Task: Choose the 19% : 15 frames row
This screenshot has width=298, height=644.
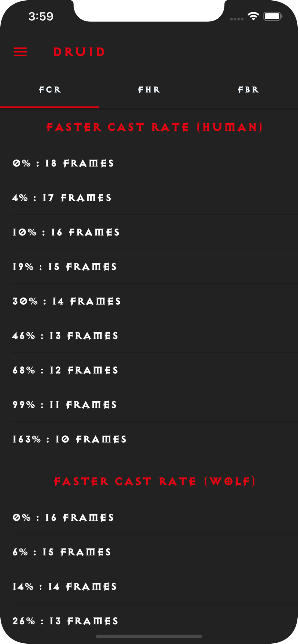Action: [x=155, y=267]
